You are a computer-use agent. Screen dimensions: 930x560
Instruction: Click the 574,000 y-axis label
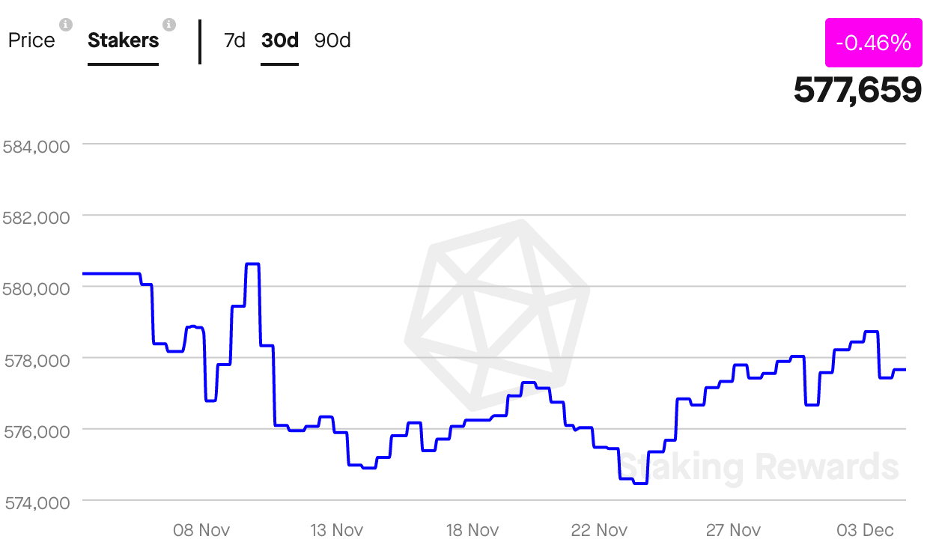37,502
